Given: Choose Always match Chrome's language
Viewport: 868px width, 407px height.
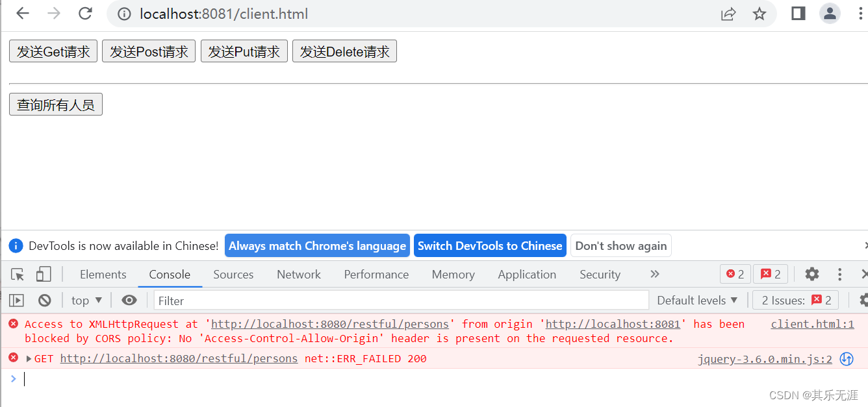Looking at the screenshot, I should pyautogui.click(x=317, y=245).
